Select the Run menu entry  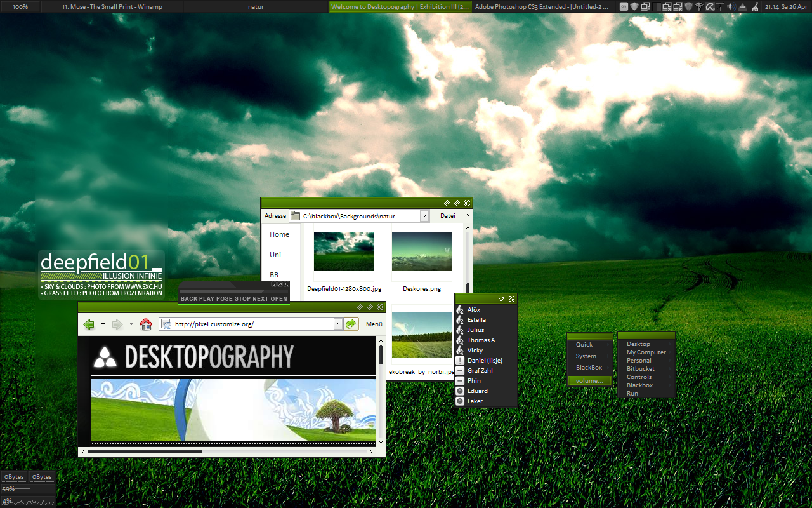646,394
